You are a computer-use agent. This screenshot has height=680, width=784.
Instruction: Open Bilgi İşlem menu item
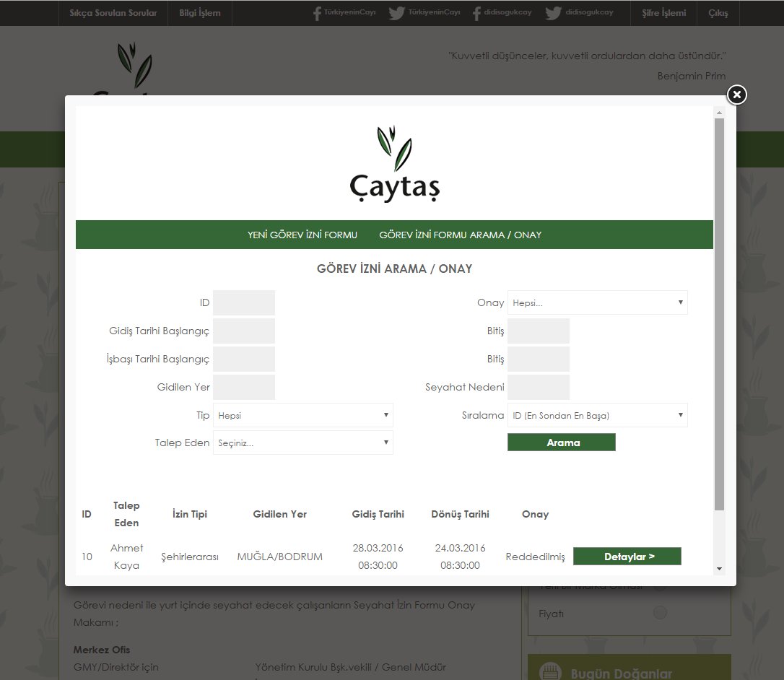pyautogui.click(x=200, y=13)
